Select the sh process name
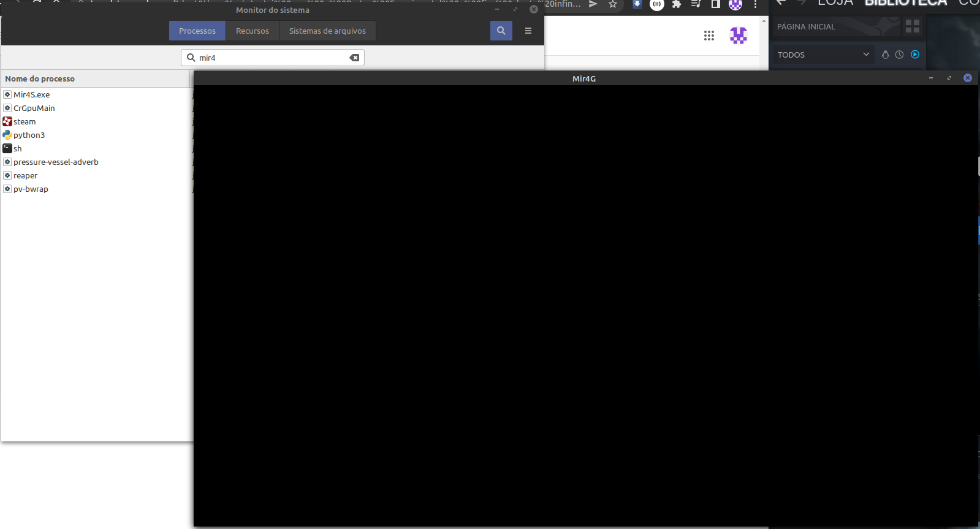 (x=18, y=148)
